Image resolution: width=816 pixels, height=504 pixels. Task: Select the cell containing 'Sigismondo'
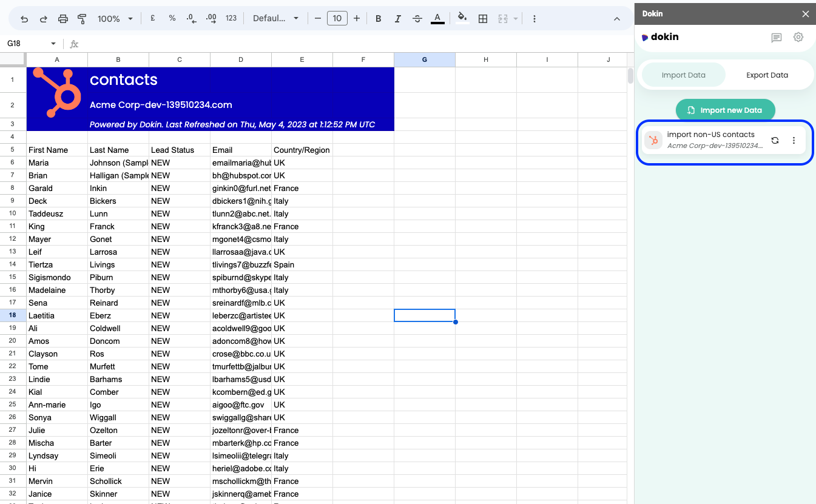tap(57, 277)
